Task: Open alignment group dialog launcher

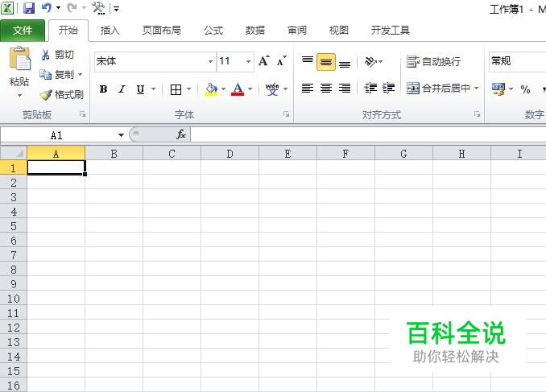Action: point(477,114)
